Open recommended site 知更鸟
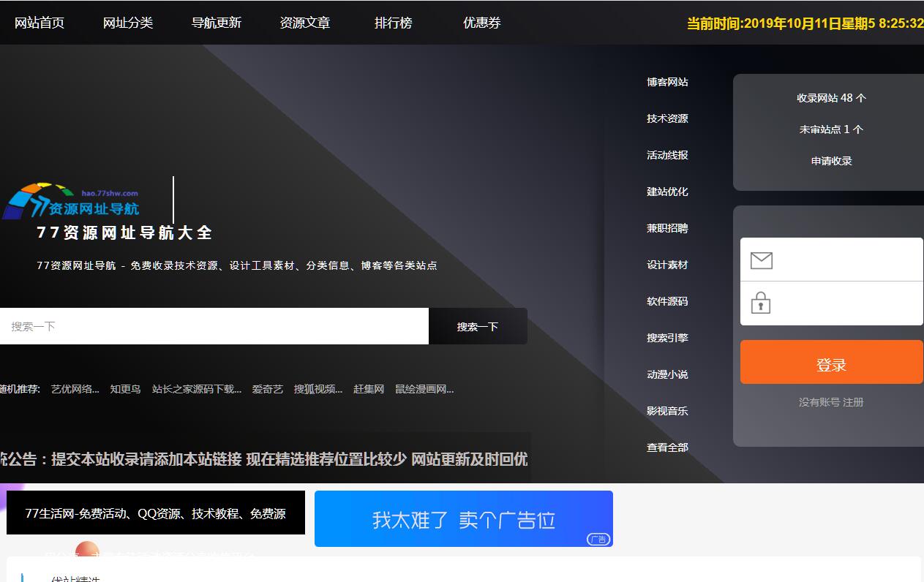The height and width of the screenshot is (582, 924). click(x=125, y=389)
